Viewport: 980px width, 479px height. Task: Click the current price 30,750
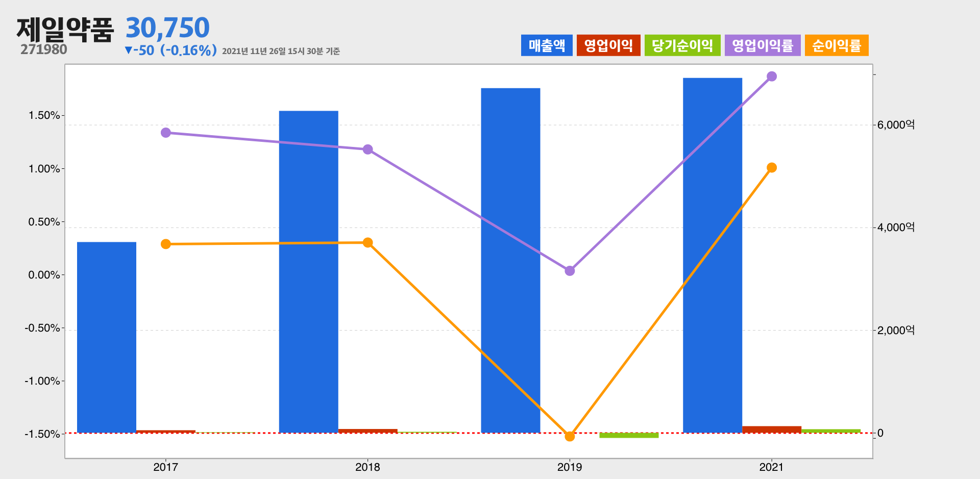pos(167,28)
